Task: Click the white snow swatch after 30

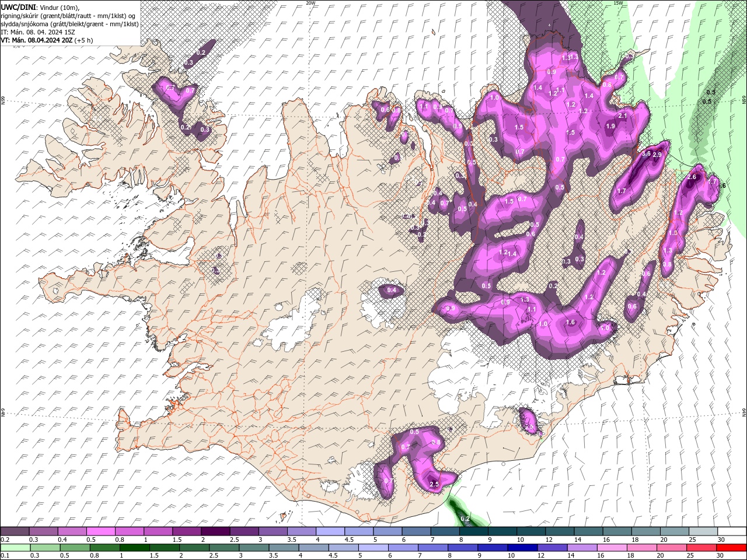Action: [731, 531]
